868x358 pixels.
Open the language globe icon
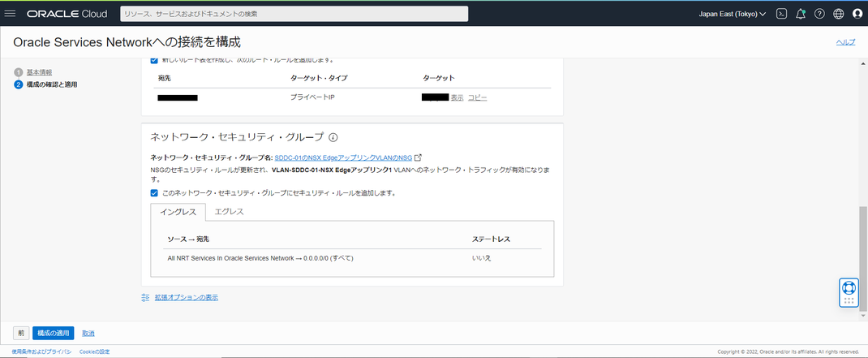click(839, 14)
